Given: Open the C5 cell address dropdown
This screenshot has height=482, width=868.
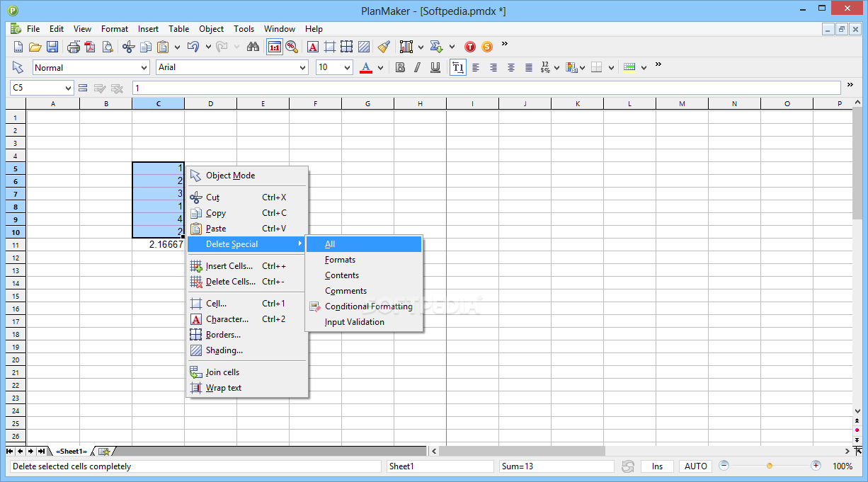Looking at the screenshot, I should coord(69,88).
